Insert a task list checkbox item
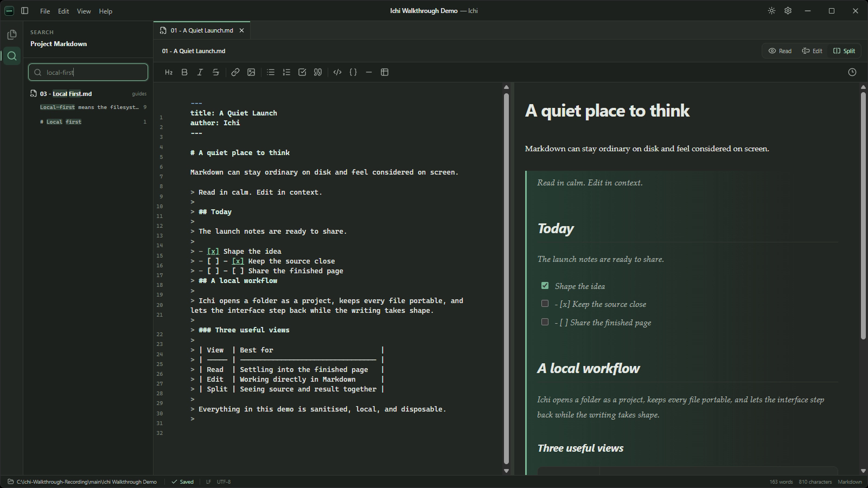 tap(302, 72)
